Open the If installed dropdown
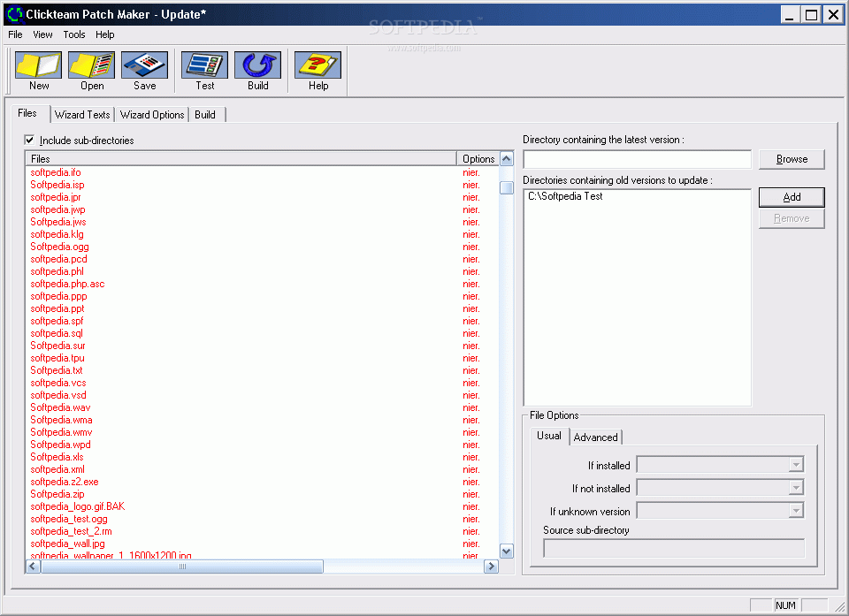The height and width of the screenshot is (616, 849). [x=795, y=465]
